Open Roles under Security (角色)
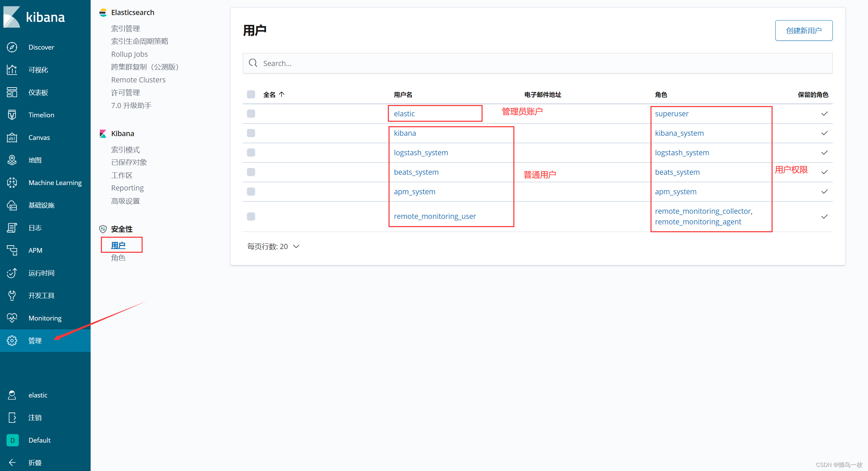 pyautogui.click(x=118, y=258)
